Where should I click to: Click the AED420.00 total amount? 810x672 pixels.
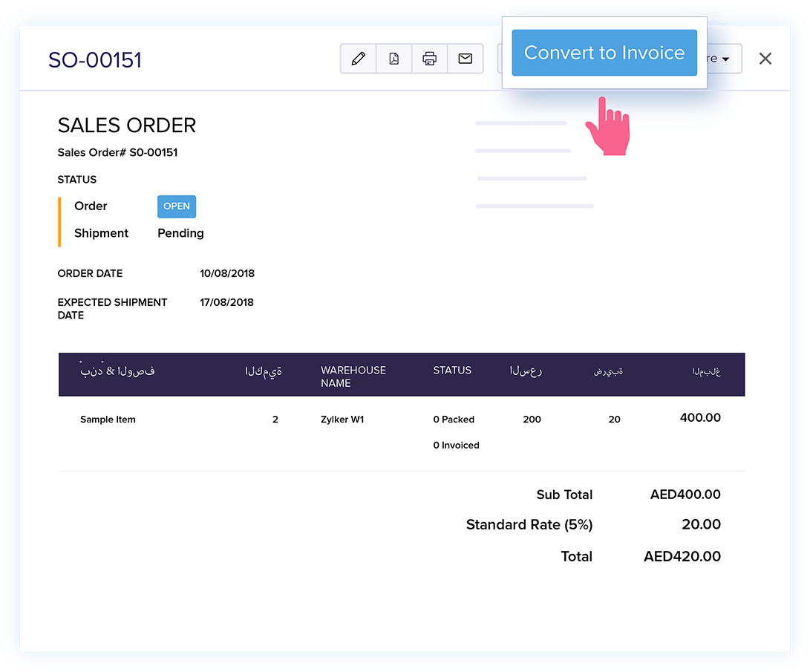click(x=682, y=556)
